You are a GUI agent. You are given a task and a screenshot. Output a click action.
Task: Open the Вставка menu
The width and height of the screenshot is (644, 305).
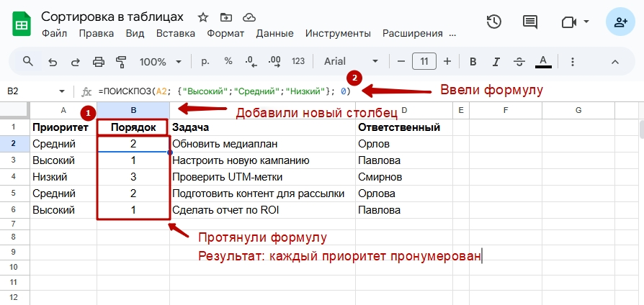click(175, 33)
